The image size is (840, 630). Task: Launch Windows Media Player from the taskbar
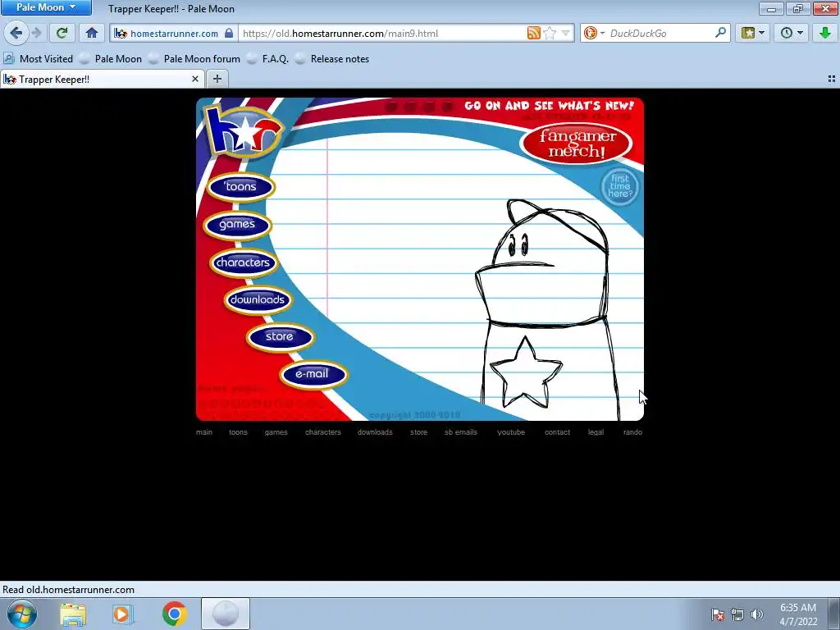(123, 614)
